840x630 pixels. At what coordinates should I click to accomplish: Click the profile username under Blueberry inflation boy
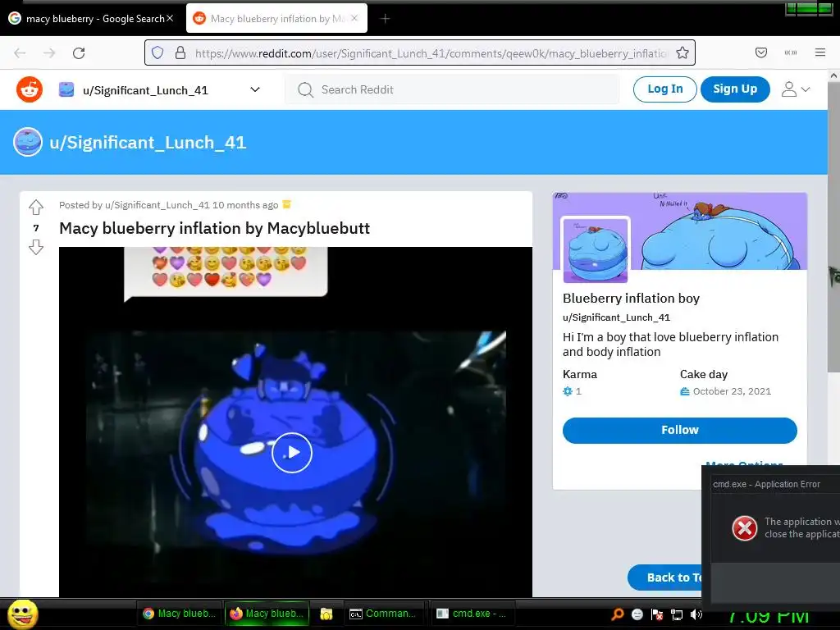(x=616, y=317)
